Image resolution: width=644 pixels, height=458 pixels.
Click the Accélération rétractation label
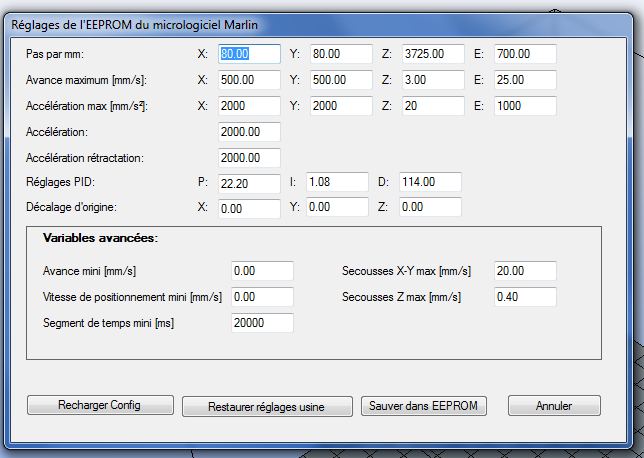[x=85, y=158]
